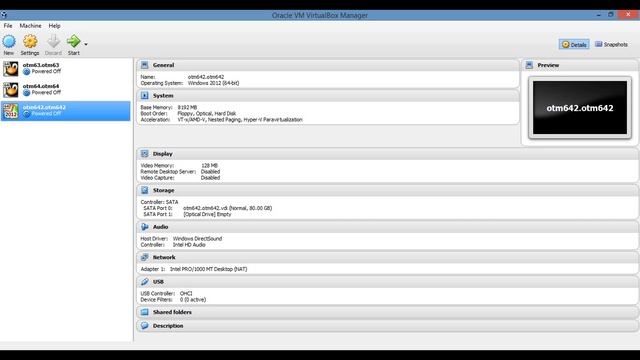
Task: Open the USB settings header link
Action: pos(158,282)
